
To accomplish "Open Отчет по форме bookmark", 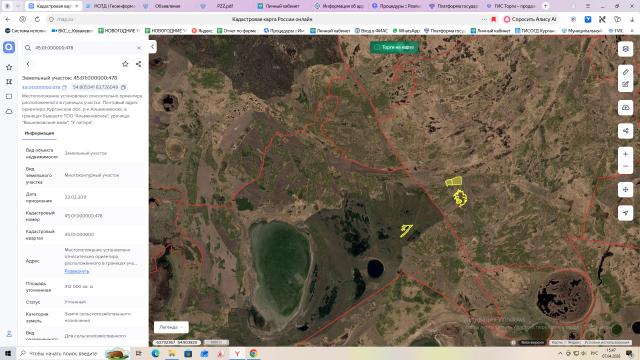I will (x=237, y=31).
